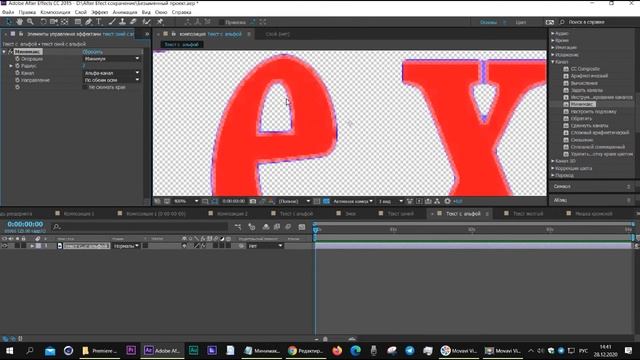Collapse the 'Канал' effects category
The image size is (640, 360).
pos(553,62)
